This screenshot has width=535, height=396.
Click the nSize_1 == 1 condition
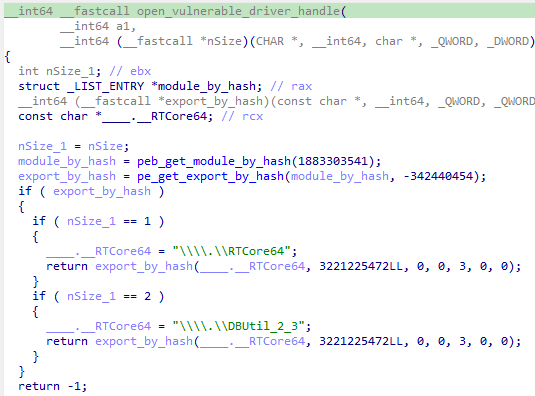(x=109, y=221)
